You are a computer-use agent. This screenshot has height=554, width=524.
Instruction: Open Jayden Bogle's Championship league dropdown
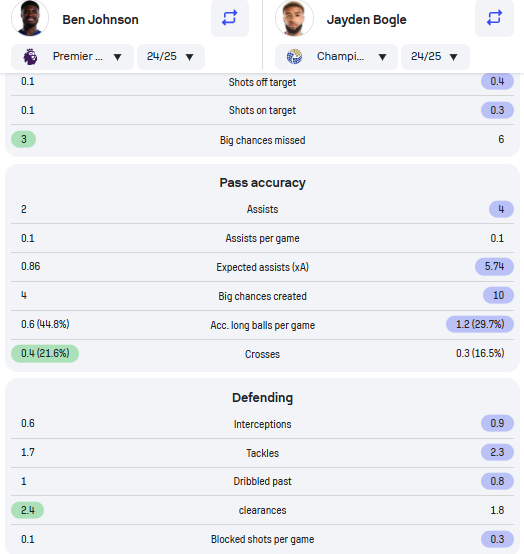[x=336, y=57]
